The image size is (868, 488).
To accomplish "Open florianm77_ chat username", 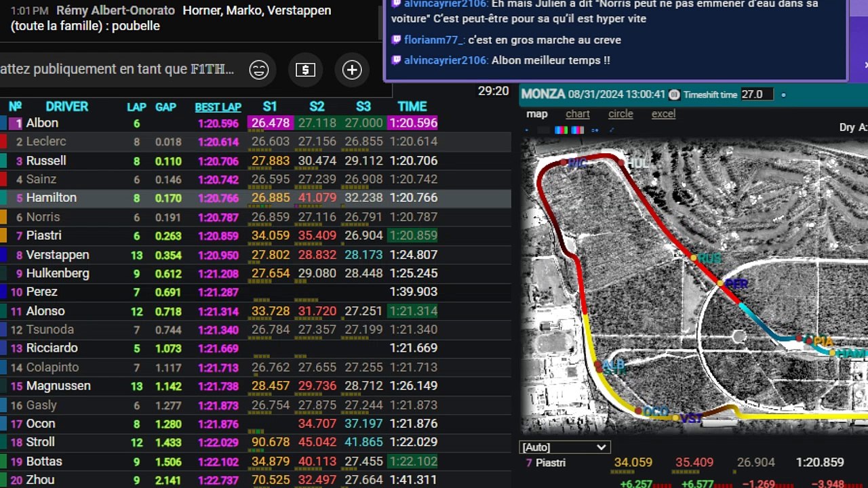I will pyautogui.click(x=434, y=40).
